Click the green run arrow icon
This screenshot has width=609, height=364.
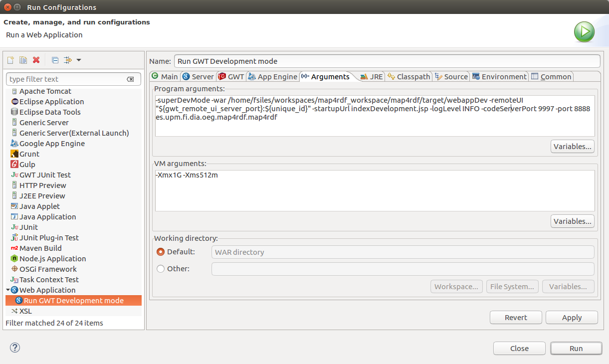pyautogui.click(x=584, y=32)
